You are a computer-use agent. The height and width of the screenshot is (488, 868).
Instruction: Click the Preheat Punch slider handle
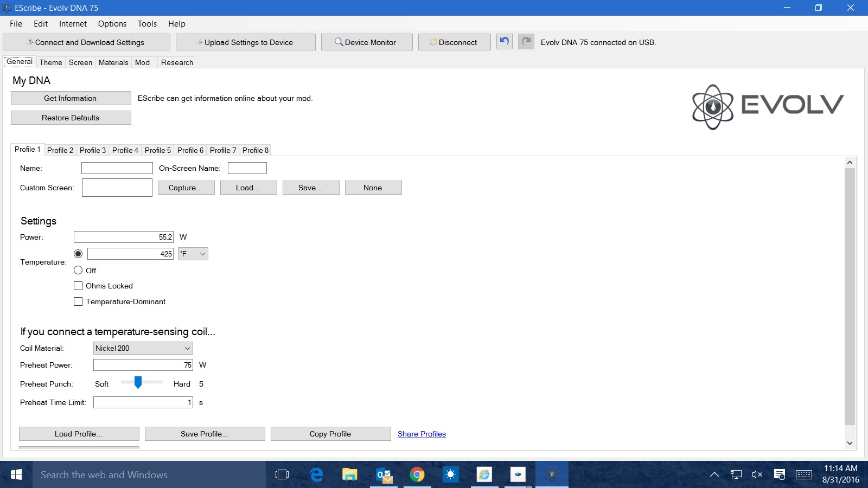click(138, 383)
